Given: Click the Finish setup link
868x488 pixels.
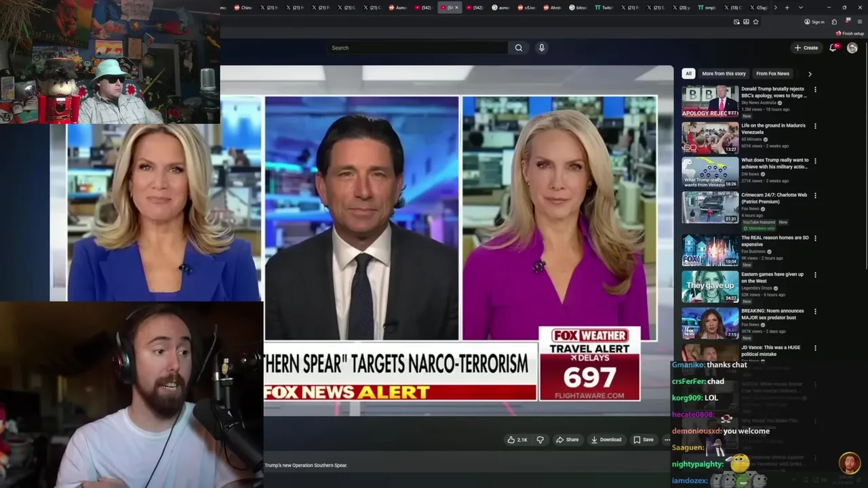Looking at the screenshot, I should (x=850, y=33).
